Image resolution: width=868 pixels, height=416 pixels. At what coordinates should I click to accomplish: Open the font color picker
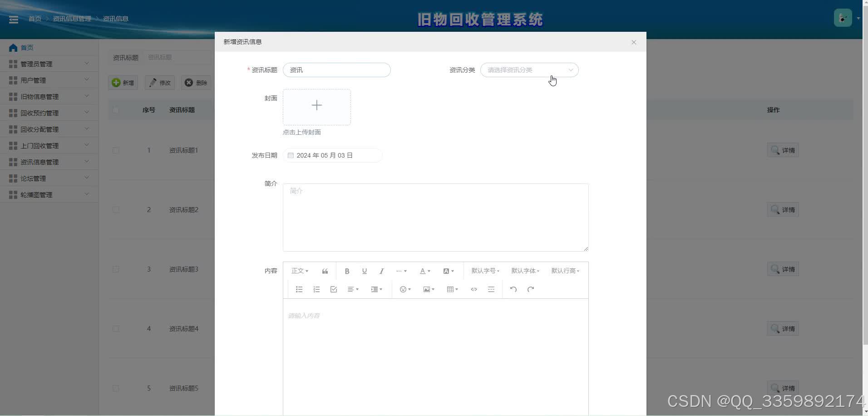[425, 271]
